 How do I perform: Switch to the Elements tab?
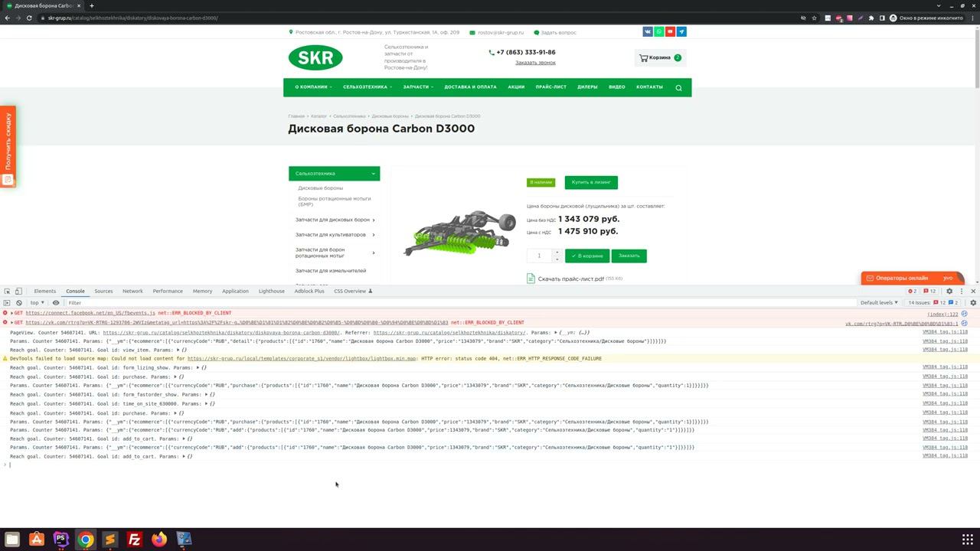point(45,291)
